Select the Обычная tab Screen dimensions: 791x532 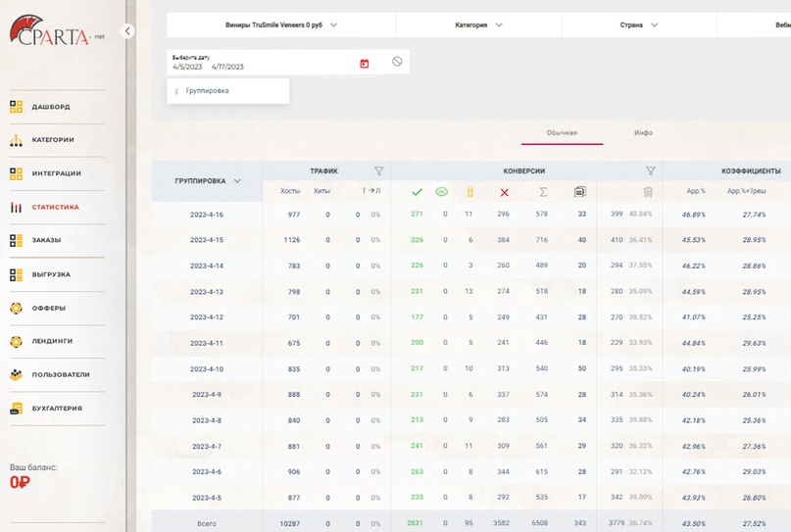562,133
